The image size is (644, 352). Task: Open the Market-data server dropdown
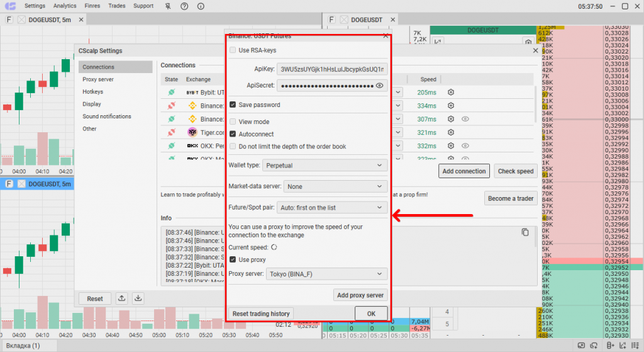(335, 186)
